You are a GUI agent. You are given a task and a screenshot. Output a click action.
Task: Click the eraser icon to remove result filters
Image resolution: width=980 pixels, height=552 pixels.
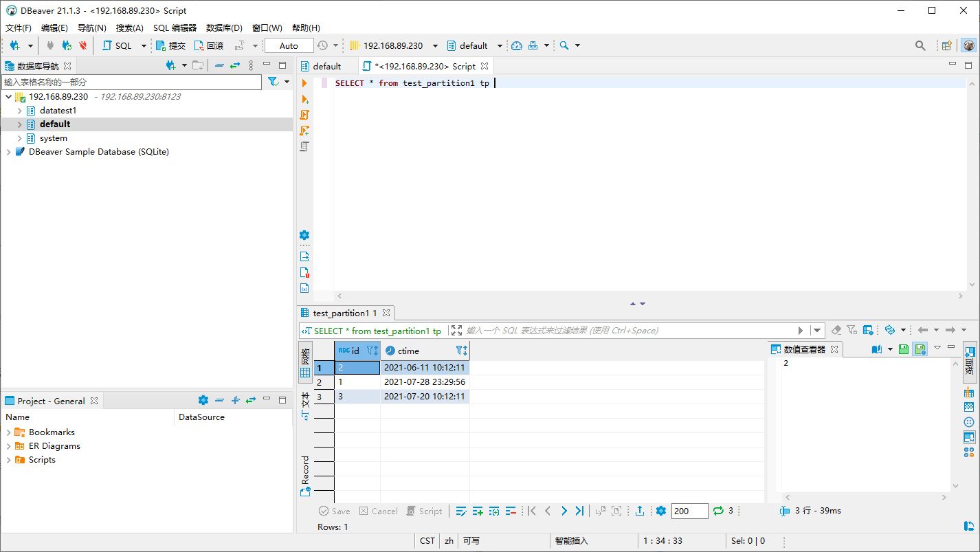pyautogui.click(x=836, y=330)
